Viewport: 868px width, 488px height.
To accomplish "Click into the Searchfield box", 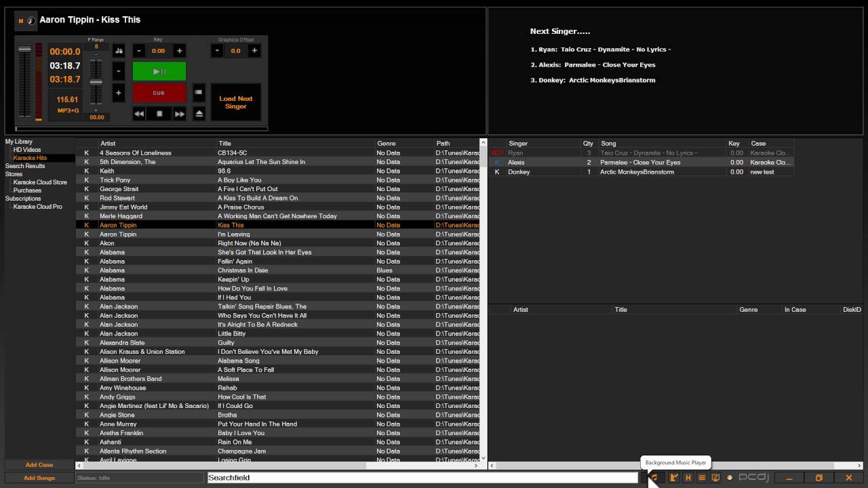I will (x=422, y=478).
